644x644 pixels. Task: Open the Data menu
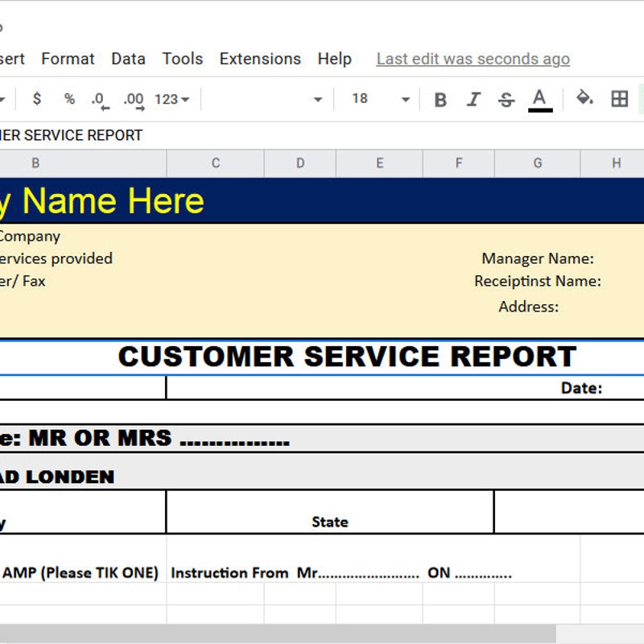pos(129,59)
